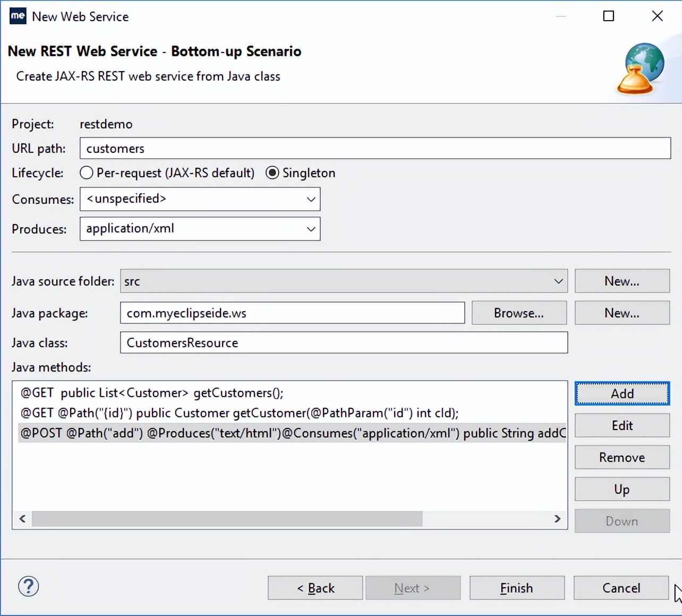Select the Per-request (JAX-RS default) lifecycle
Screen dimensions: 682x616
[86, 173]
